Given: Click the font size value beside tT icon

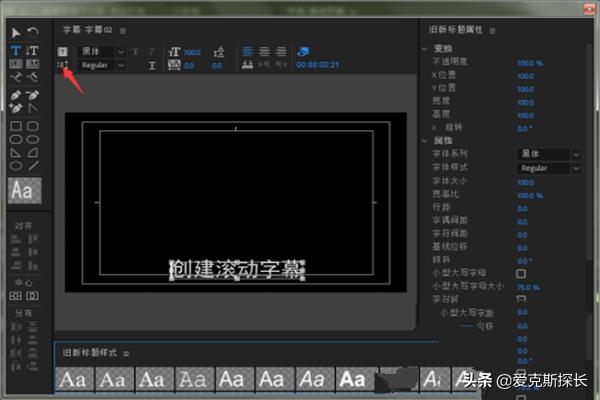Looking at the screenshot, I should (192, 52).
